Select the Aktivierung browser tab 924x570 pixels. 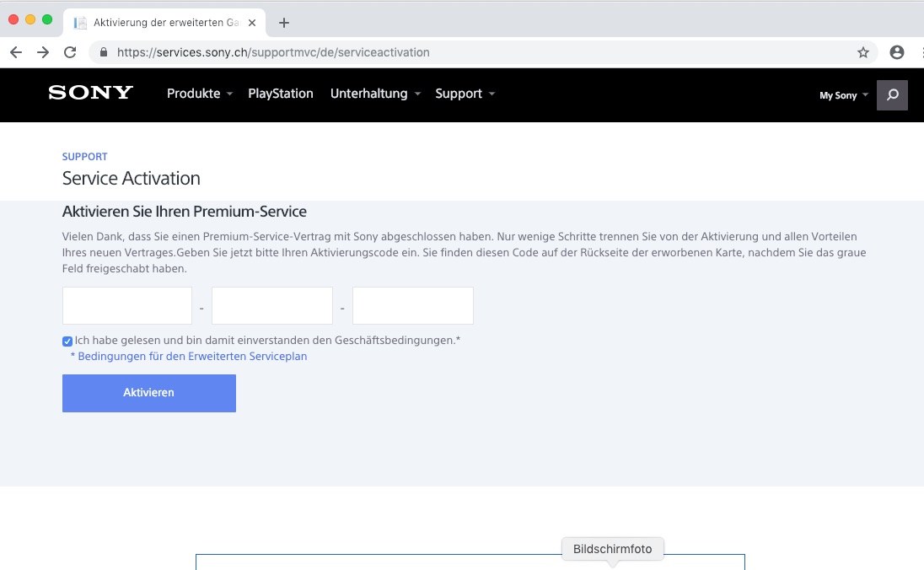pyautogui.click(x=164, y=23)
